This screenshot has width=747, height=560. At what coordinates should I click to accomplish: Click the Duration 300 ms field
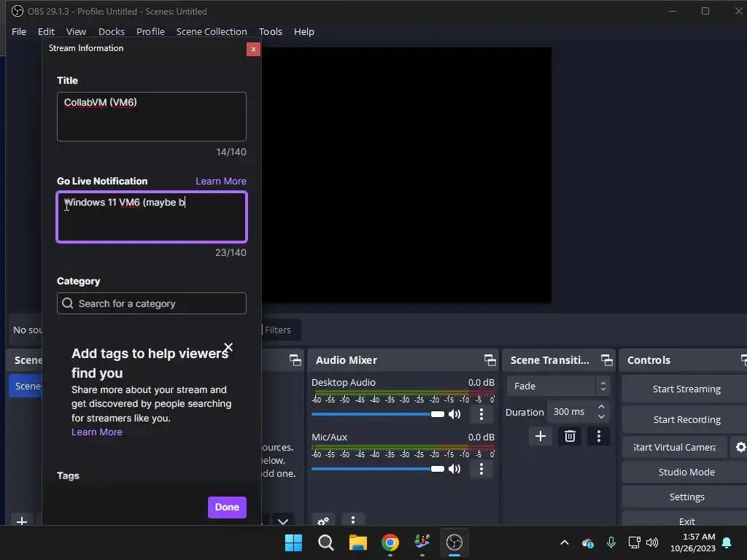[578, 412]
